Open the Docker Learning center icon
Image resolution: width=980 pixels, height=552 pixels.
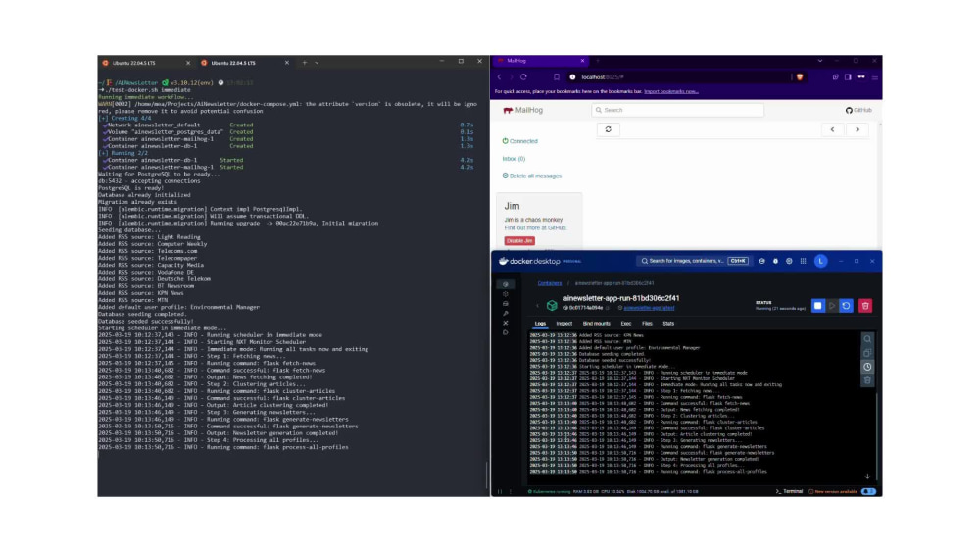761,261
